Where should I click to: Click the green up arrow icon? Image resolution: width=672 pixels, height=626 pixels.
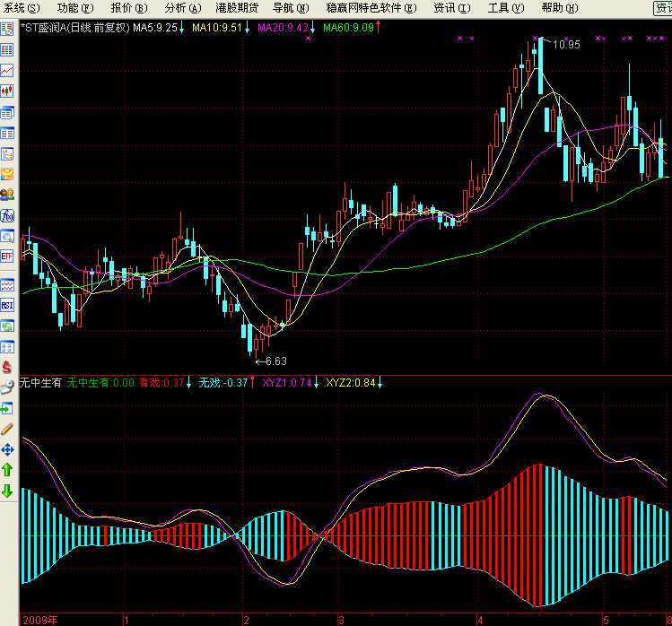pyautogui.click(x=7, y=469)
